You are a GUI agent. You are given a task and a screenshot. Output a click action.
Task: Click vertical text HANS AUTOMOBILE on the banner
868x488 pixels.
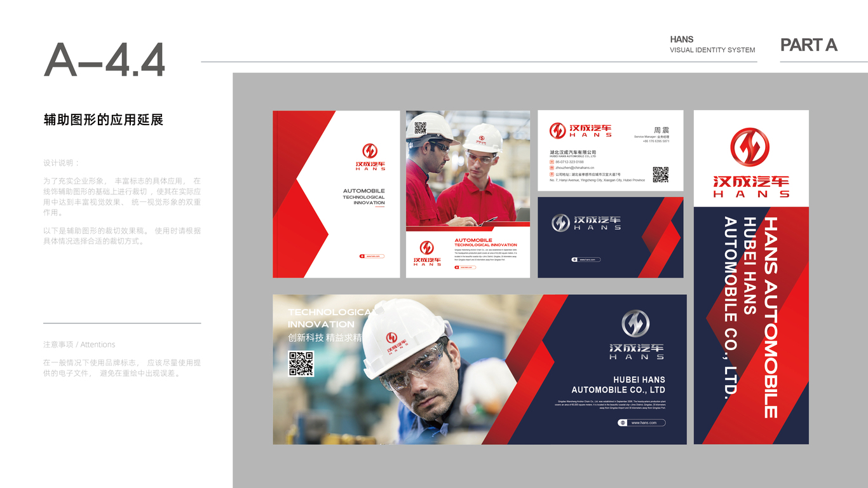click(x=770, y=318)
